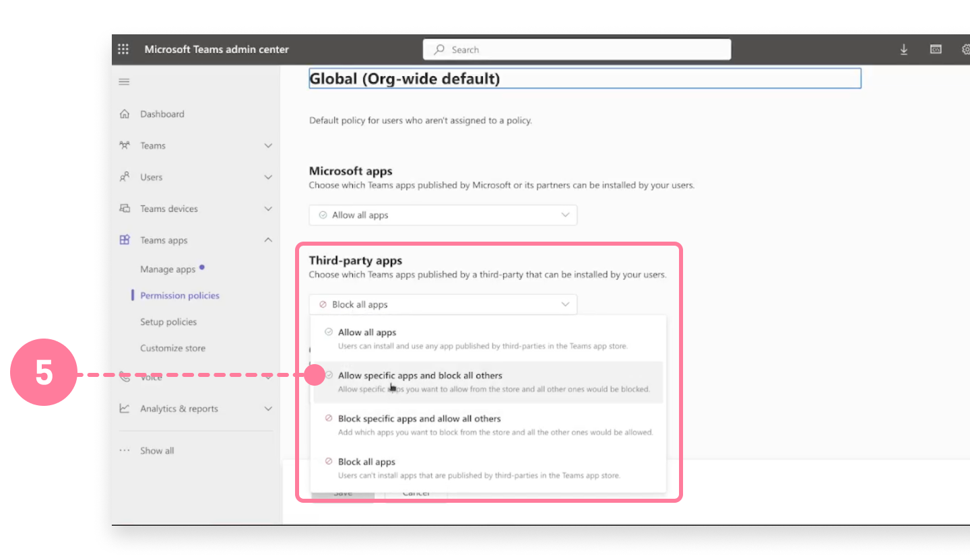Click the Third-party apps heading
This screenshot has width=970, height=560.
click(x=356, y=260)
